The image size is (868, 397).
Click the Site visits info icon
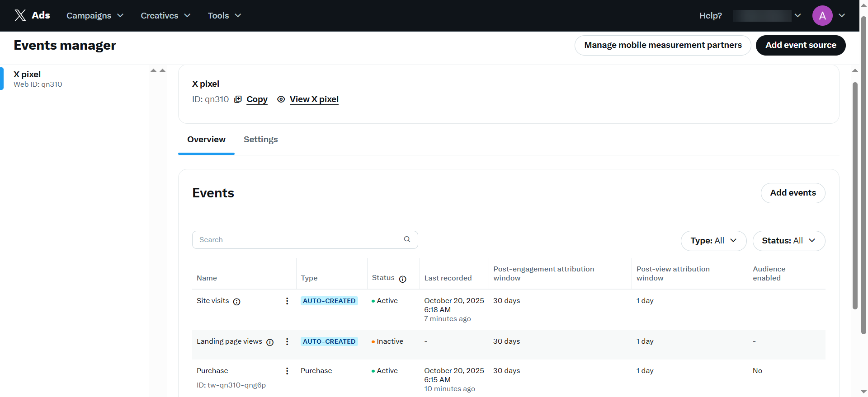pos(236,302)
